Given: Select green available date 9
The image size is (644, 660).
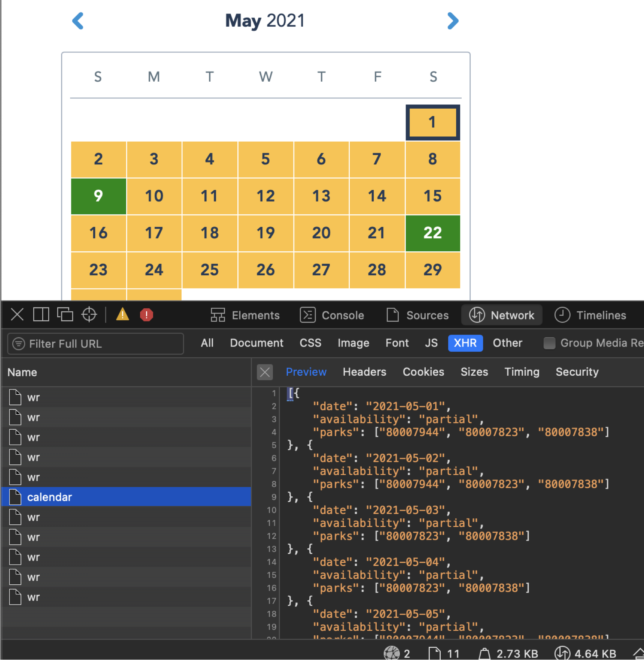Looking at the screenshot, I should point(98,196).
